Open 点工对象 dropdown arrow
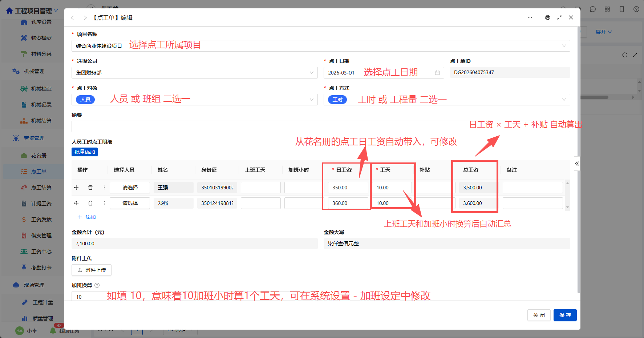Screen dimensions: 644x338 point(312,100)
